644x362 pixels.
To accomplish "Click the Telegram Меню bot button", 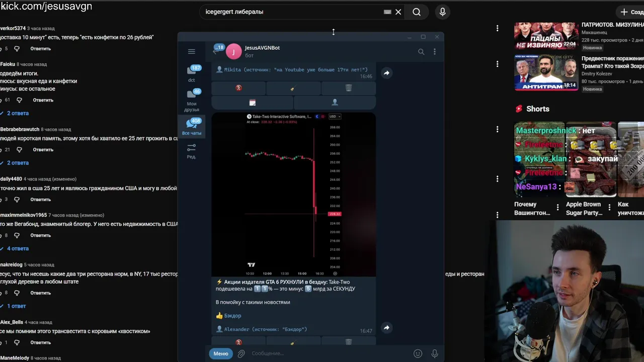I will click(x=221, y=353).
